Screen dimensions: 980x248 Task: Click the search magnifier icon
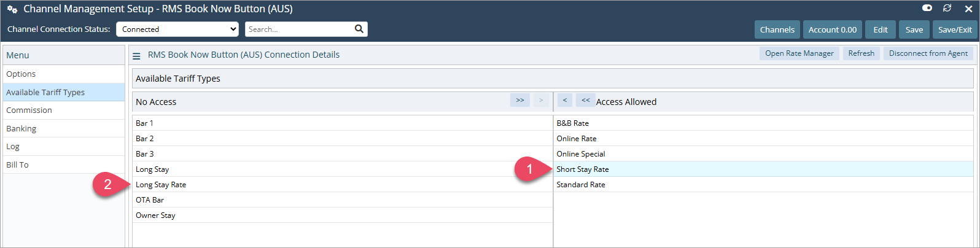coord(359,29)
